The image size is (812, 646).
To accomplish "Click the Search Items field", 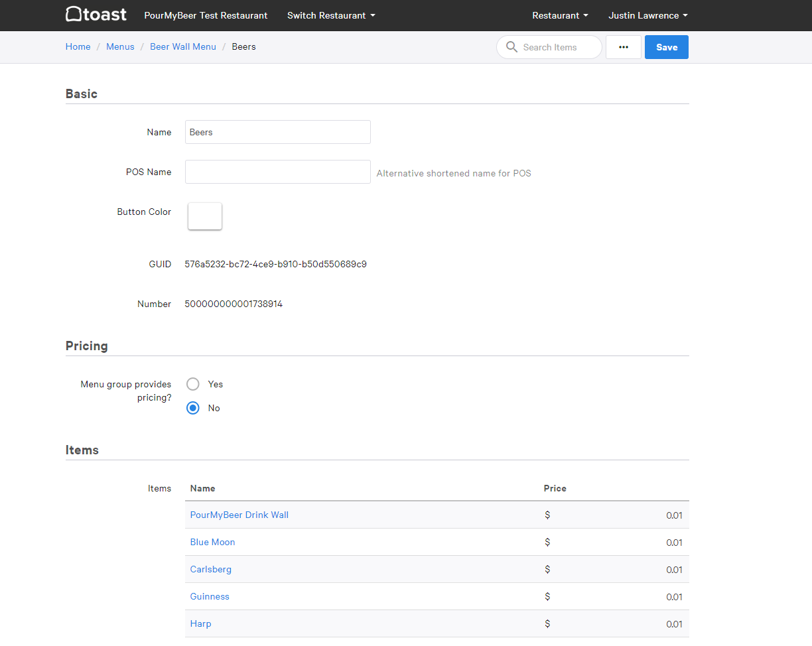I will click(549, 47).
